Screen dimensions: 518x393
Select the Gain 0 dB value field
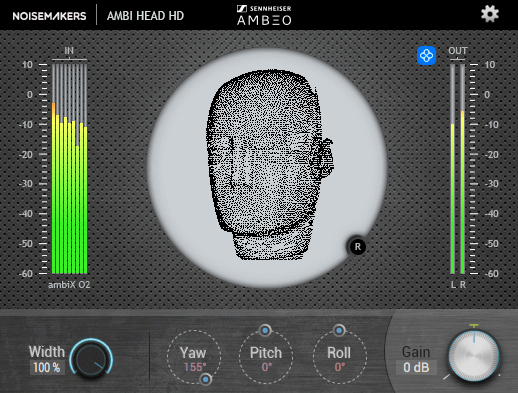(416, 368)
